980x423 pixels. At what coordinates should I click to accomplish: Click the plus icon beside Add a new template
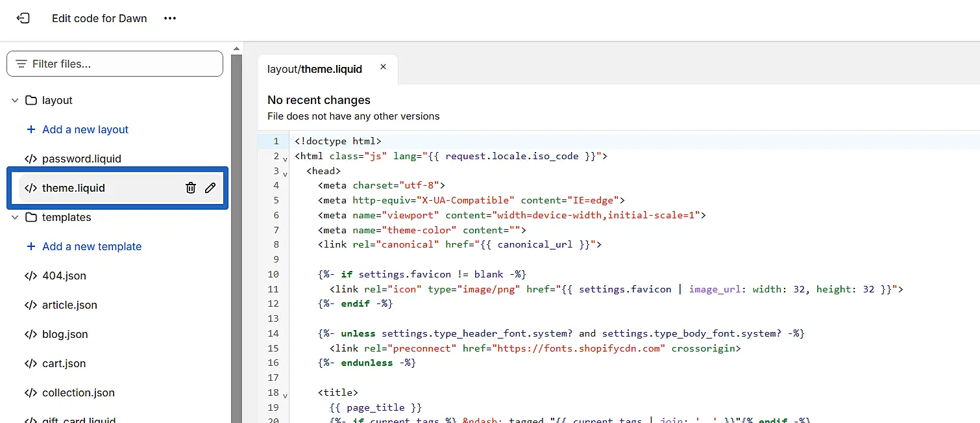click(31, 246)
